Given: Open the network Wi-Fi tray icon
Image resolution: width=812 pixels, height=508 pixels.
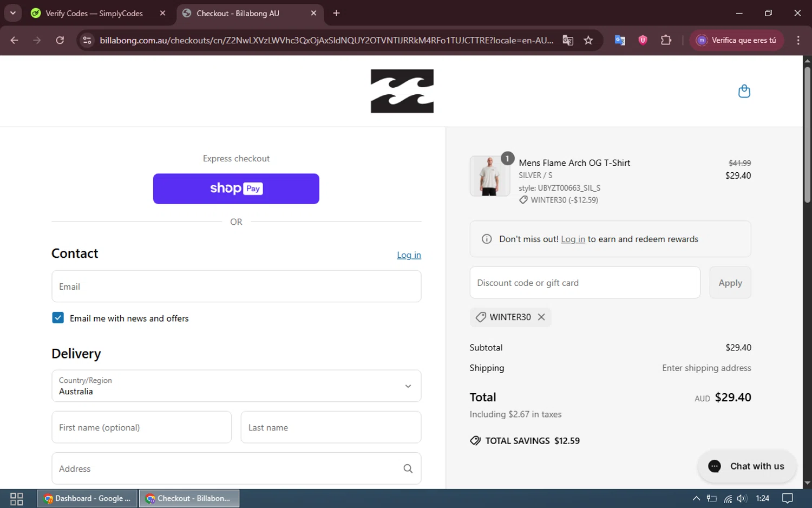Looking at the screenshot, I should 728,498.
